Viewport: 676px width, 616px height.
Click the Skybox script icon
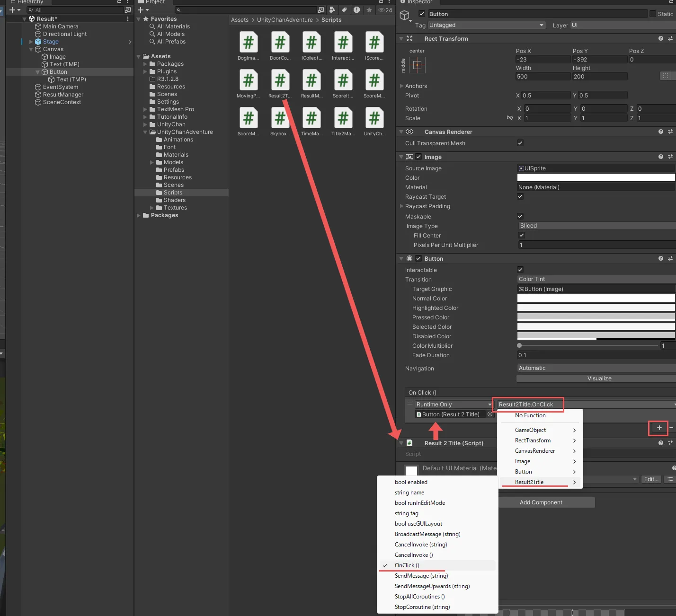tap(280, 119)
